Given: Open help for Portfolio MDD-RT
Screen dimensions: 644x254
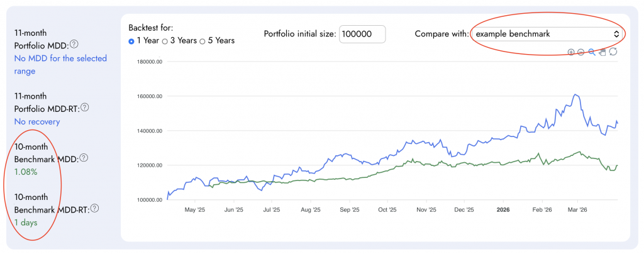Looking at the screenshot, I should click(x=85, y=108).
